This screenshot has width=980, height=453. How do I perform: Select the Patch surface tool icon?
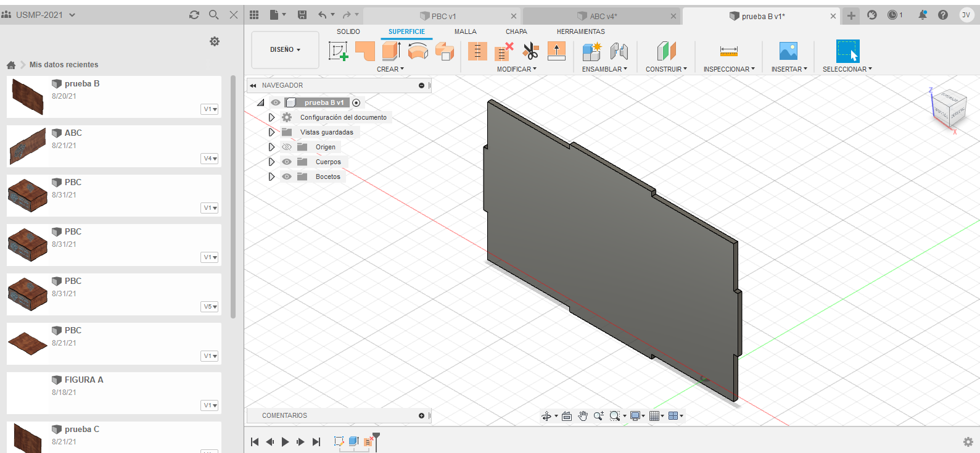click(x=365, y=51)
